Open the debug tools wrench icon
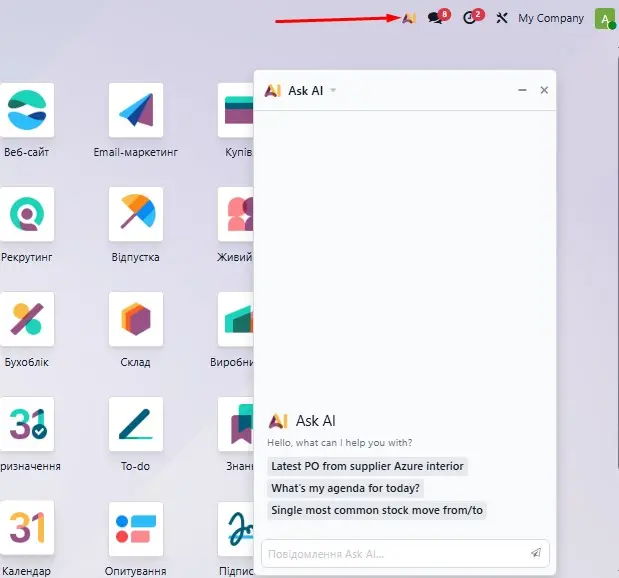The image size is (619, 578). click(502, 18)
